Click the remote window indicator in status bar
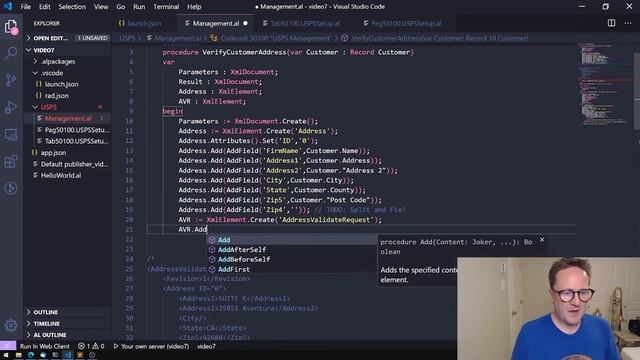640x360 pixels. 8,346
